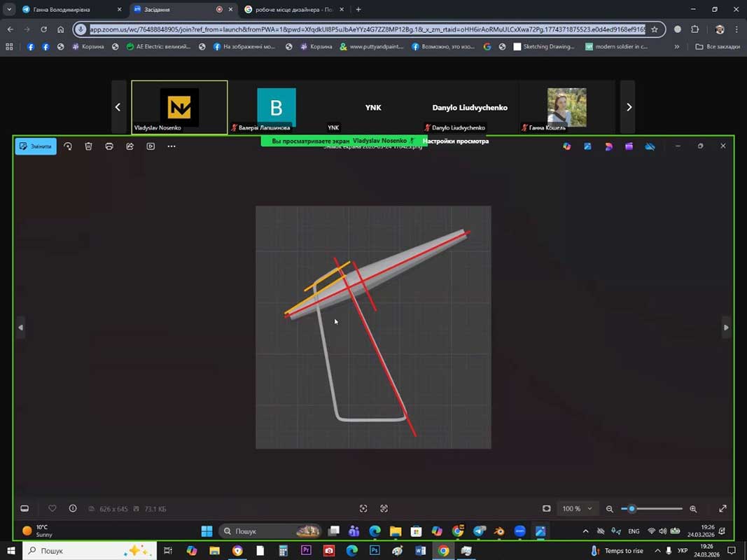Click the zoom in magnifier icon
The height and width of the screenshot is (560, 747).
pos(693,509)
